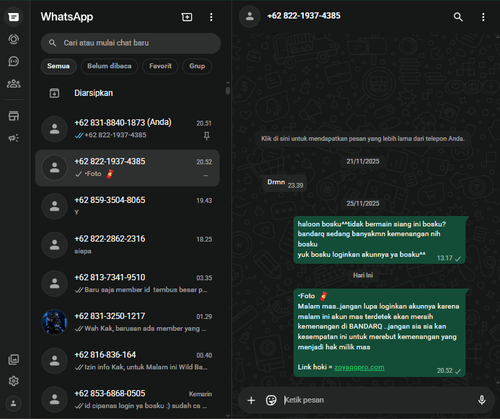Click the contact name in the chat header
The image size is (500, 419).
pyautogui.click(x=304, y=16)
